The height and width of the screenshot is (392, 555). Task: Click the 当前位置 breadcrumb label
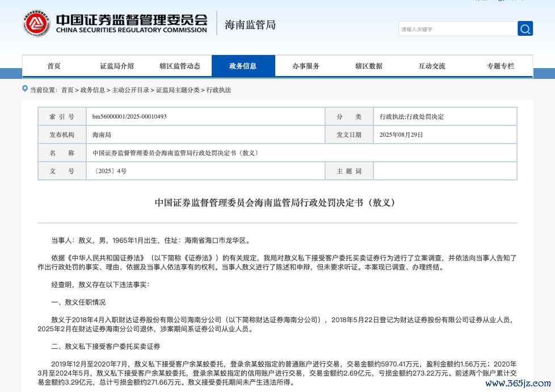click(x=43, y=90)
